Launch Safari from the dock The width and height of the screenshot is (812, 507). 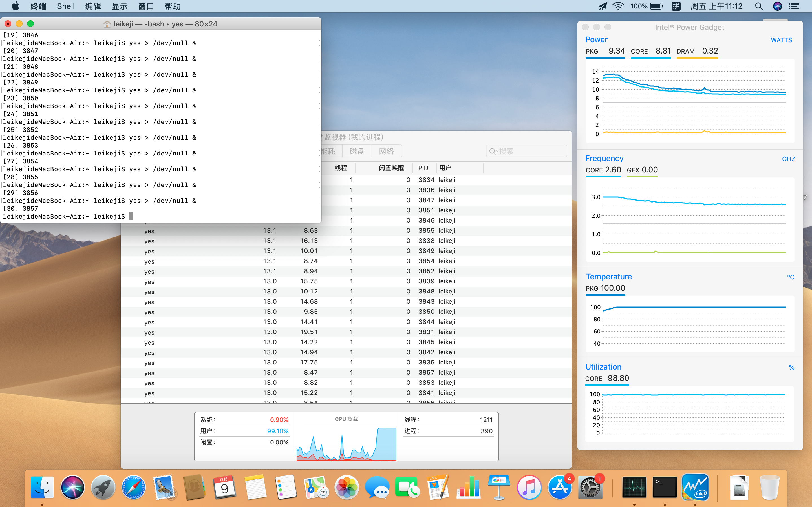click(x=133, y=487)
